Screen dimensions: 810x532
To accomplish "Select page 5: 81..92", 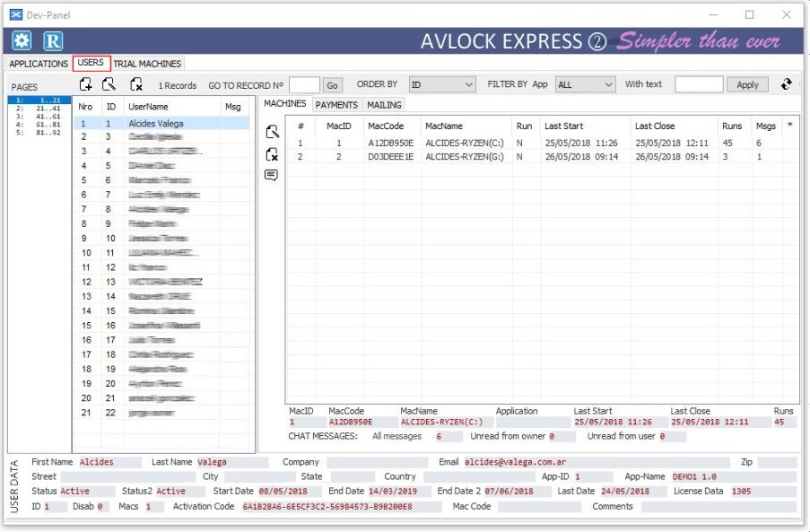I will click(x=39, y=133).
